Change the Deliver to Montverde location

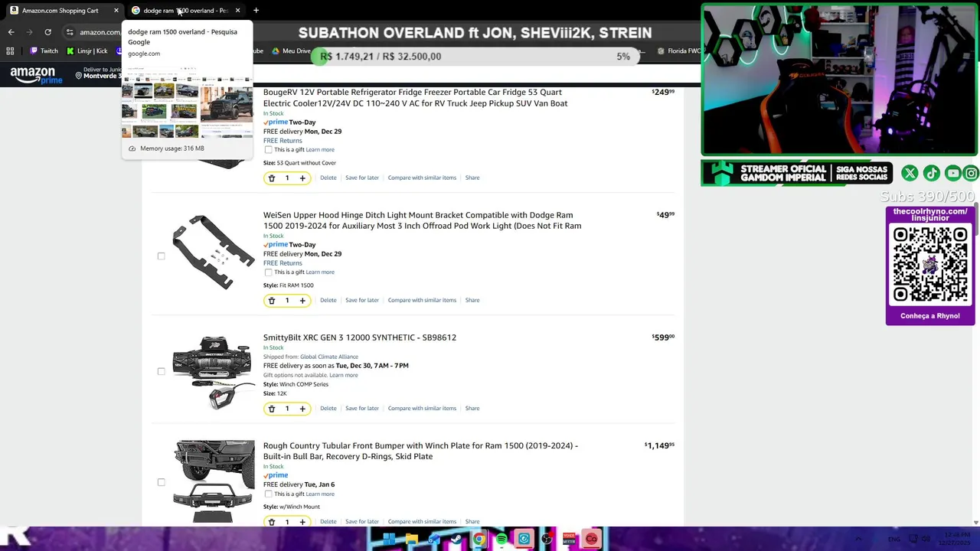[x=99, y=73]
